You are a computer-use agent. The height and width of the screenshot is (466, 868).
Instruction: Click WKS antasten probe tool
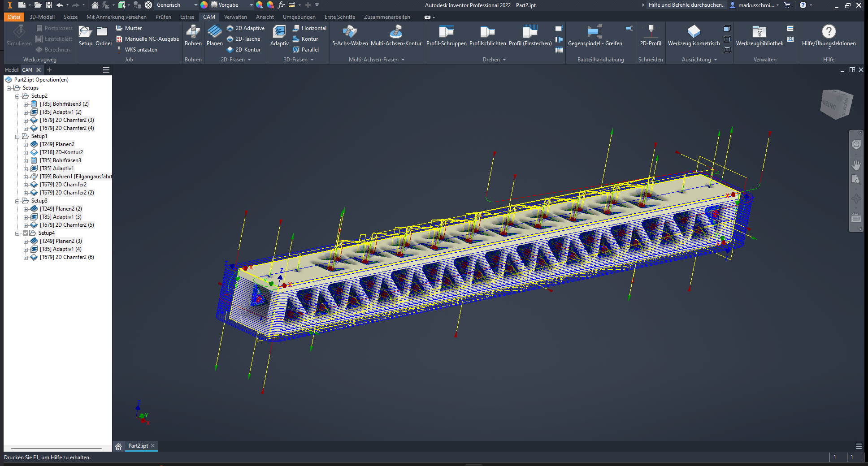pos(137,50)
